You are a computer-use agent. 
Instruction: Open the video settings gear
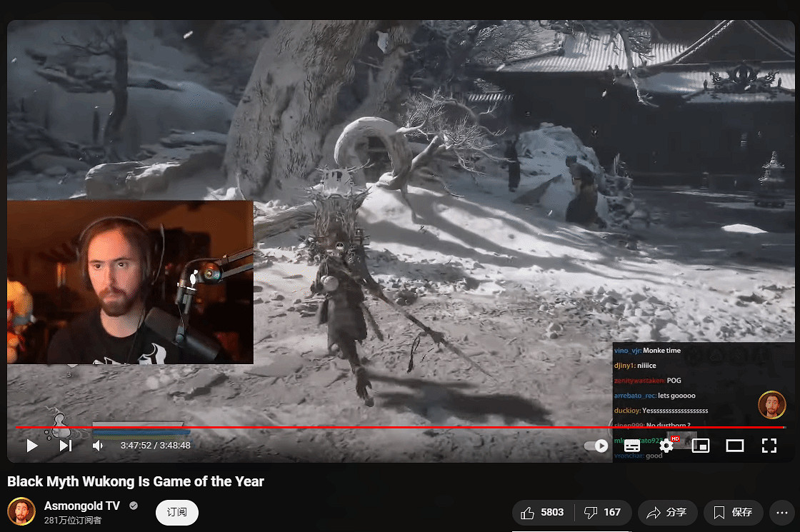(x=666, y=446)
